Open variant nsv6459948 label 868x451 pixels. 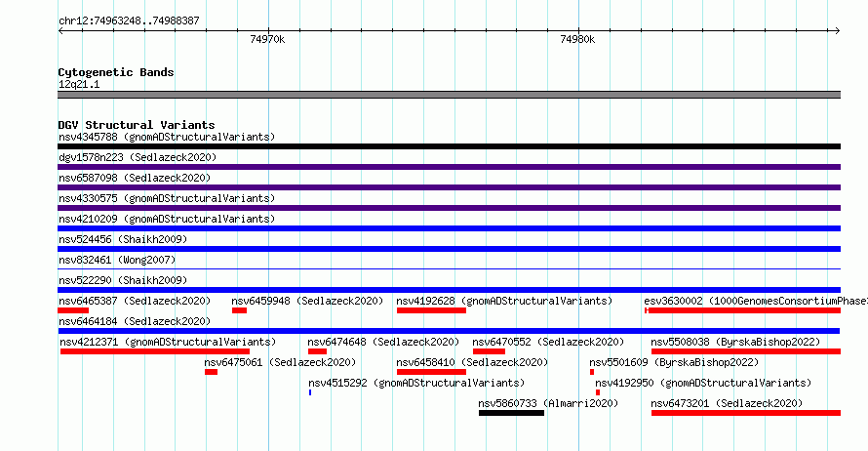tap(307, 301)
